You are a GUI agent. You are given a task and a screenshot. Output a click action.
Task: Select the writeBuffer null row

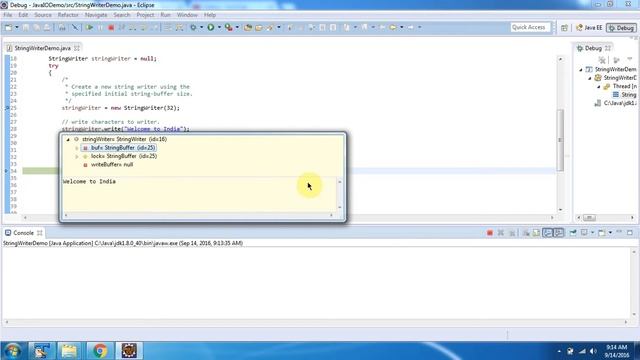[108, 164]
